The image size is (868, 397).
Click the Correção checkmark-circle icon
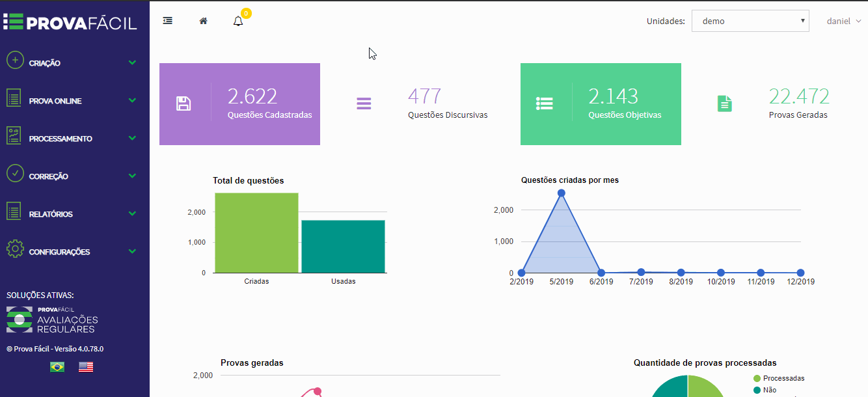(x=15, y=173)
